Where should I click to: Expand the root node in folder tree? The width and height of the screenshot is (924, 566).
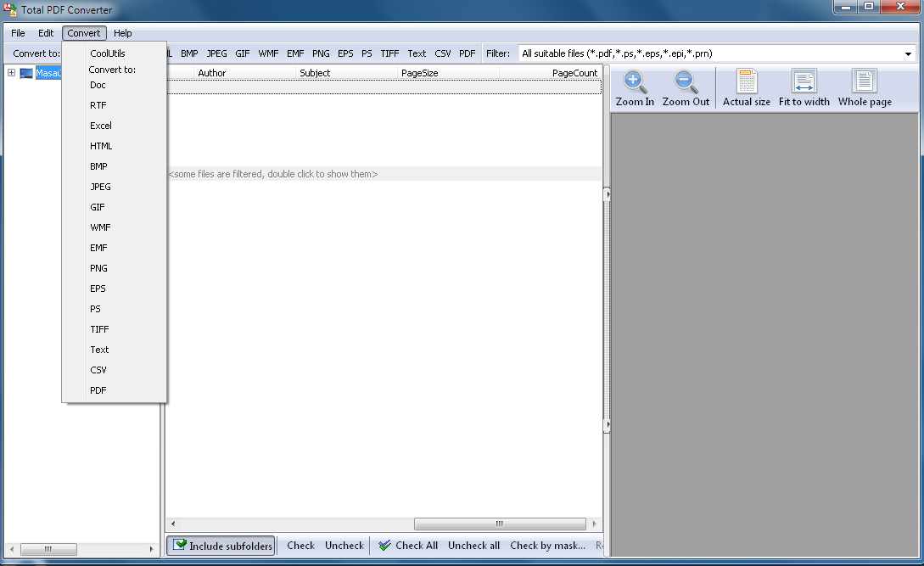click(x=11, y=72)
